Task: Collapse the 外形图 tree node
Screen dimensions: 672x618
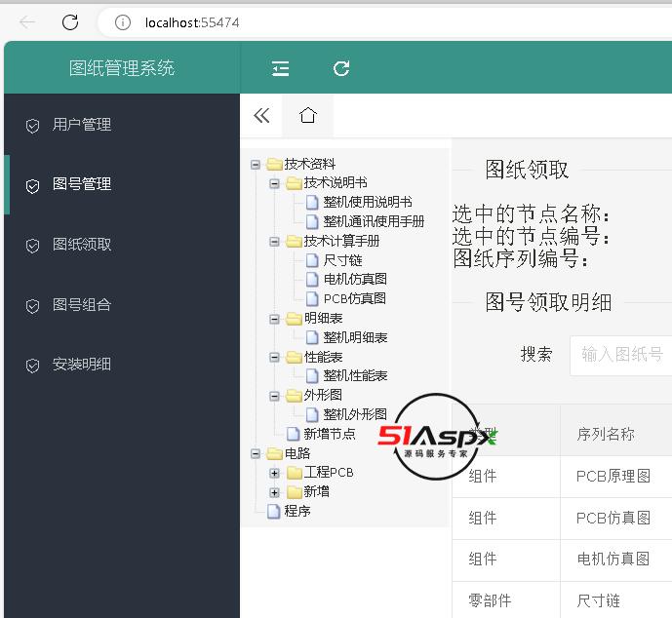Action: click(274, 396)
